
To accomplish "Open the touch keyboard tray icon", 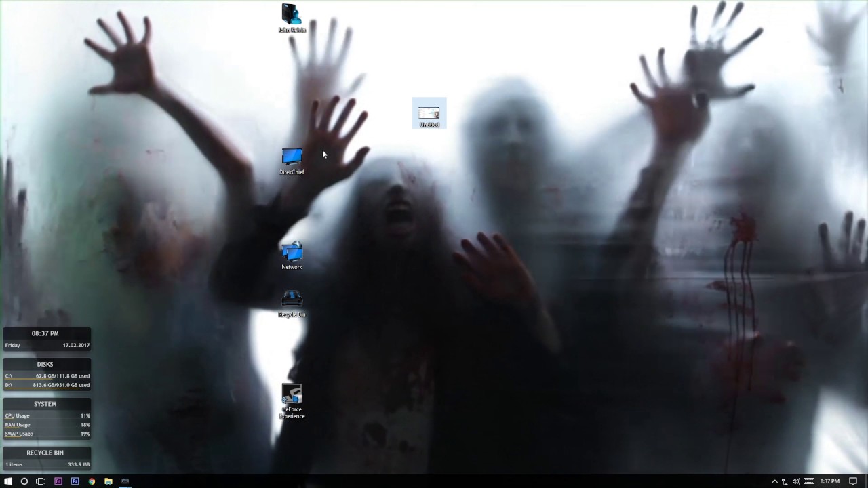I will pyautogui.click(x=809, y=481).
